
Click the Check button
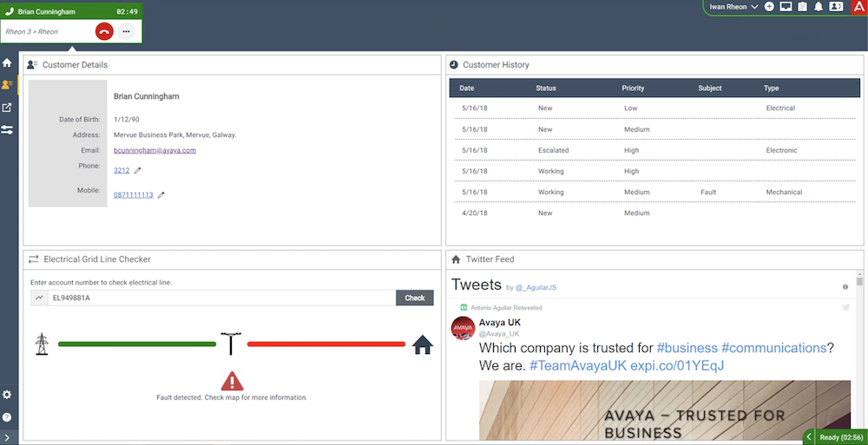coord(415,298)
